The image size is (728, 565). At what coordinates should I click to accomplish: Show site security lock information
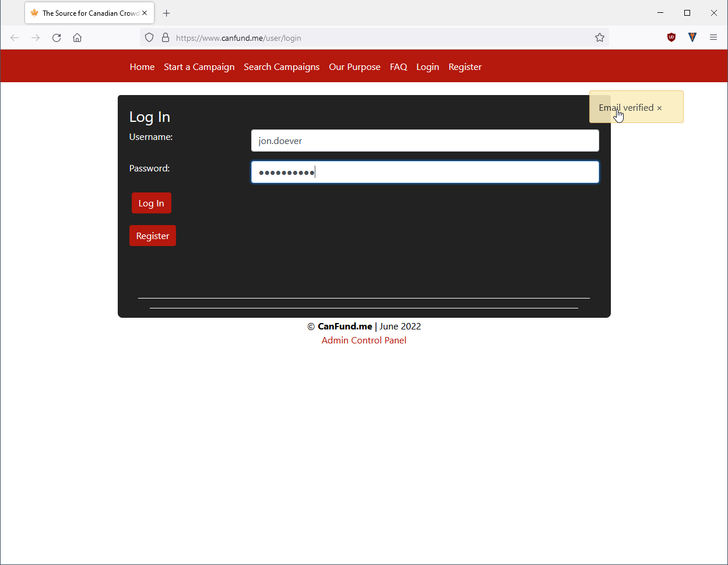click(x=166, y=38)
